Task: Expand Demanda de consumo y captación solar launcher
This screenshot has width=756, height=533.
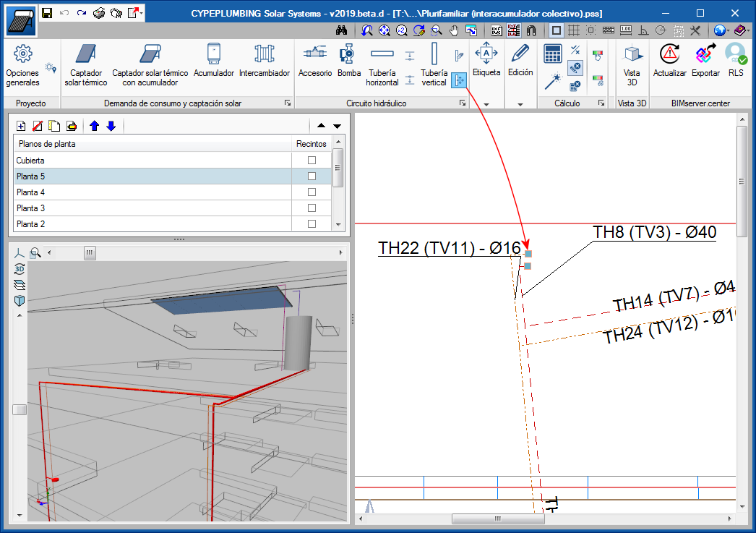Action: tap(288, 103)
